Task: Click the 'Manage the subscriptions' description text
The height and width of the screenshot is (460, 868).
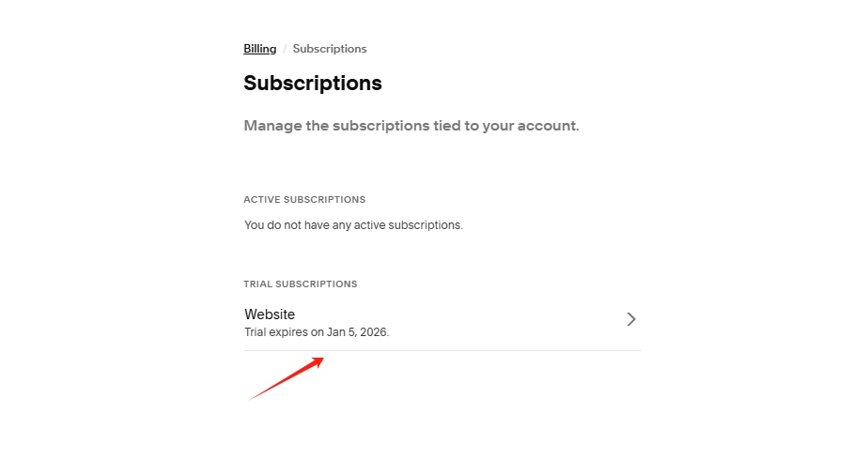Action: (x=411, y=126)
